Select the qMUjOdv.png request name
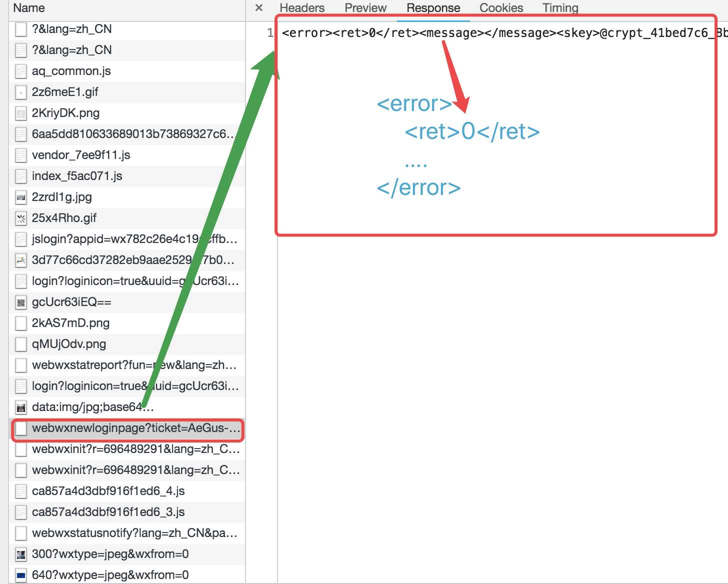The width and height of the screenshot is (728, 584). point(69,344)
